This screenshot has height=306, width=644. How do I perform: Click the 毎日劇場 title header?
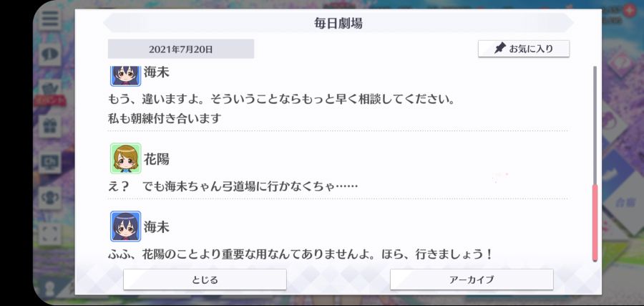tap(338, 24)
